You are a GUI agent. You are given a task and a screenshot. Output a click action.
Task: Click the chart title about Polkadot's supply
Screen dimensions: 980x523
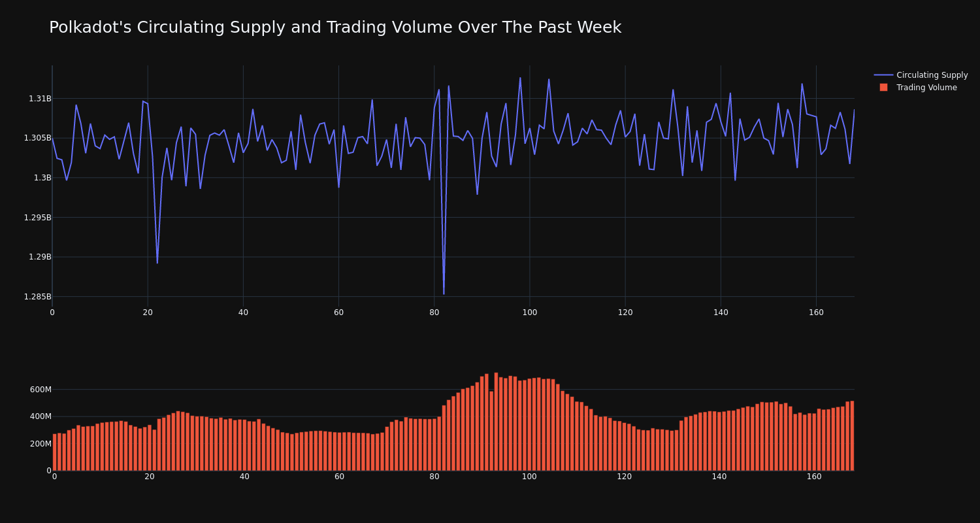(x=335, y=27)
